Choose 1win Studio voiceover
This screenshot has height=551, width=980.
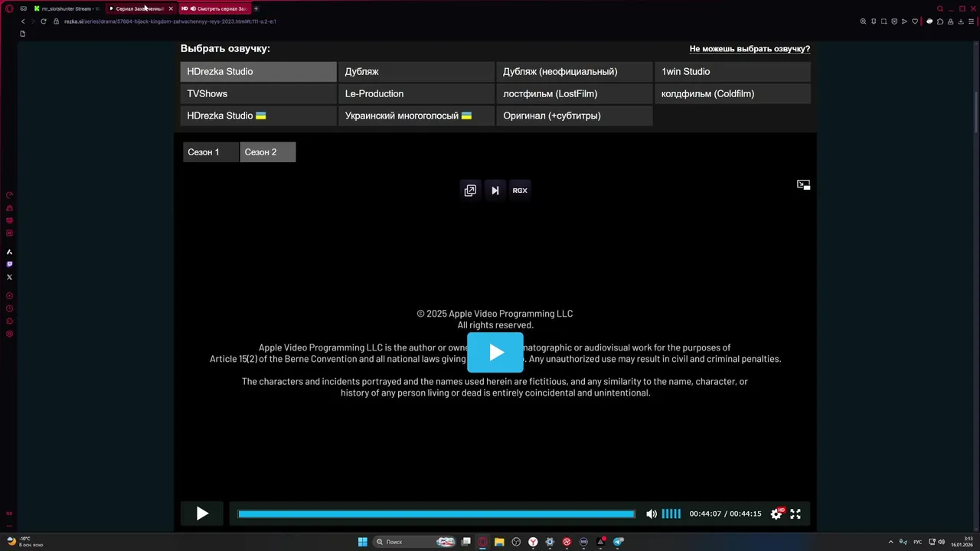point(733,72)
